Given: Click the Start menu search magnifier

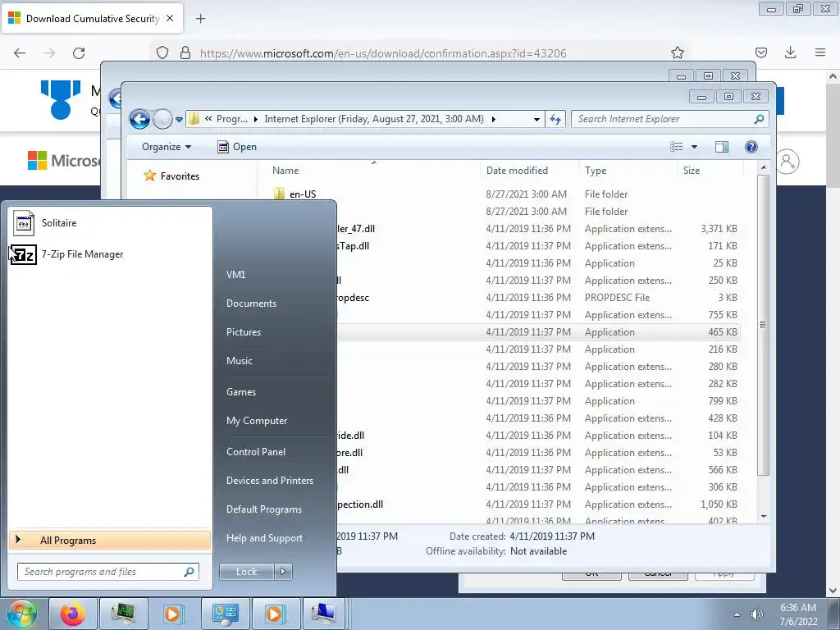Looking at the screenshot, I should [x=189, y=572].
